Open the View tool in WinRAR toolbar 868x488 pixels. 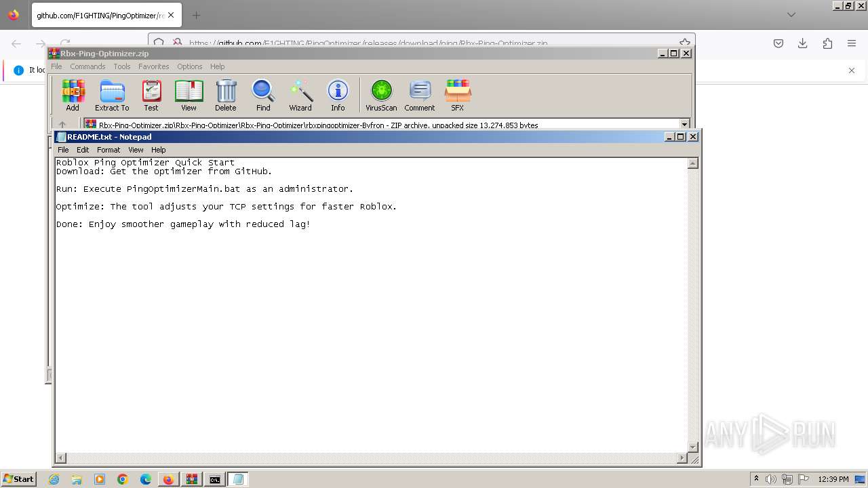[189, 95]
